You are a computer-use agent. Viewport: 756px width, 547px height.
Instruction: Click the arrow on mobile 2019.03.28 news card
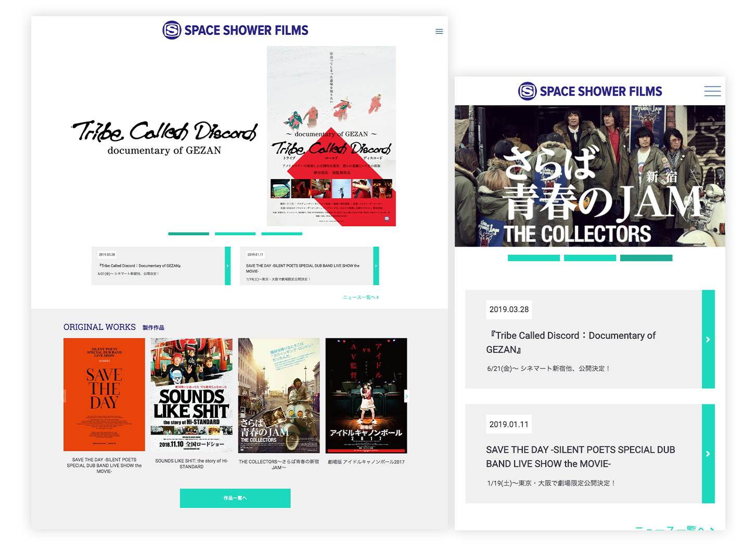click(708, 339)
